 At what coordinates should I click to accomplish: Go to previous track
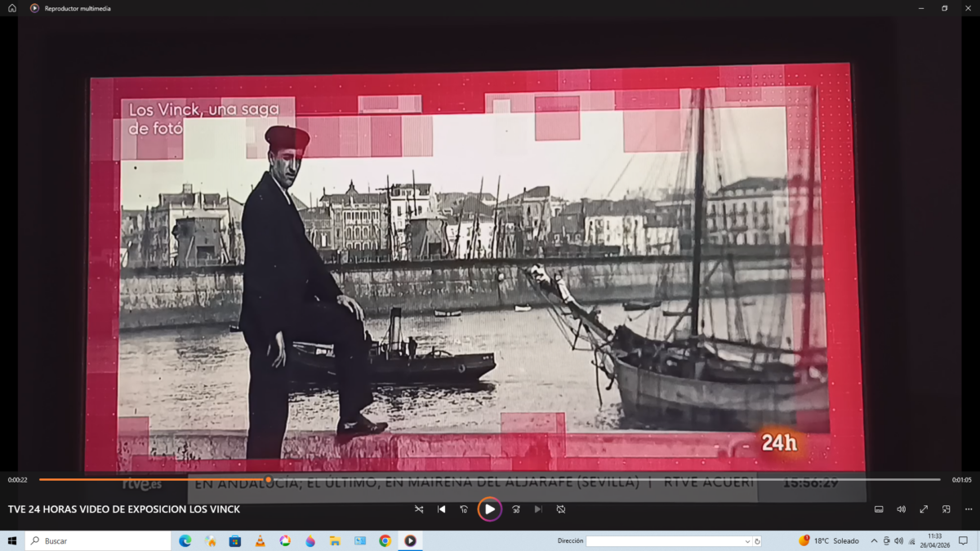coord(442,509)
